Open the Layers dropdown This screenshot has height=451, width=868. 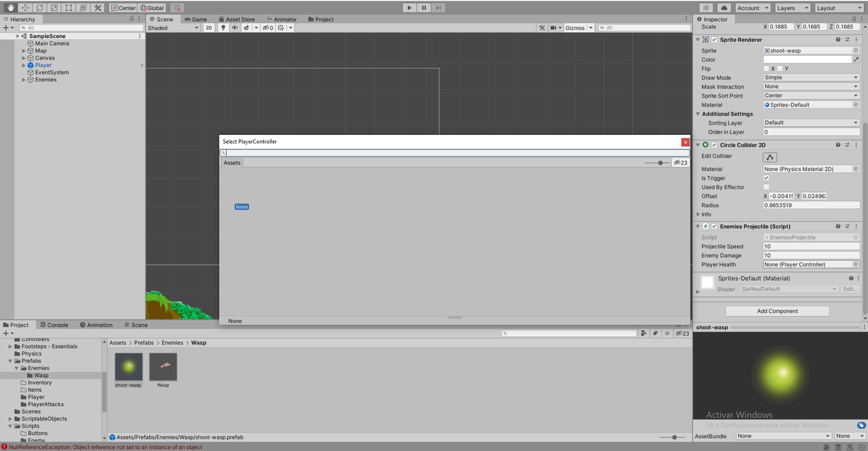pyautogui.click(x=792, y=8)
